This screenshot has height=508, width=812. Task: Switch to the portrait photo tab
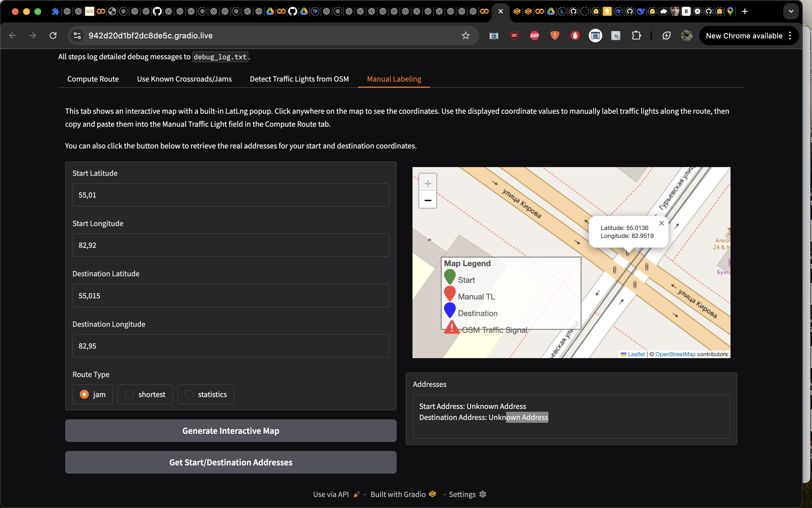pyautogui.click(x=675, y=11)
